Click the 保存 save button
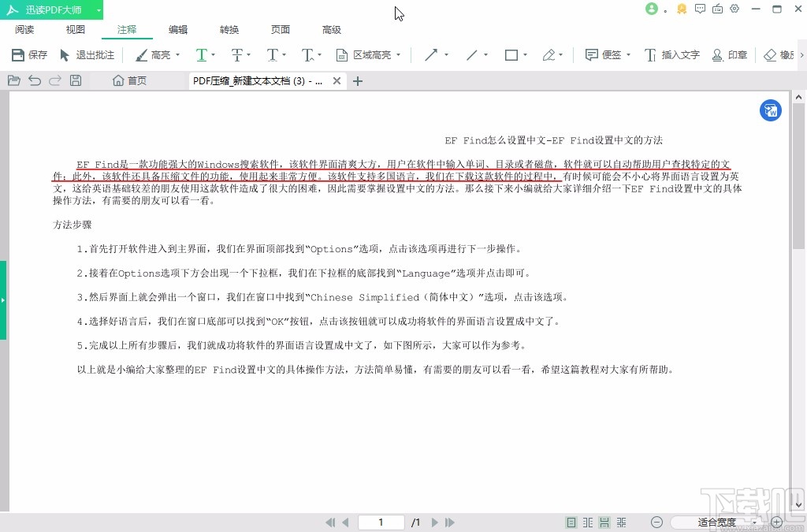807x532 pixels. pyautogui.click(x=29, y=56)
